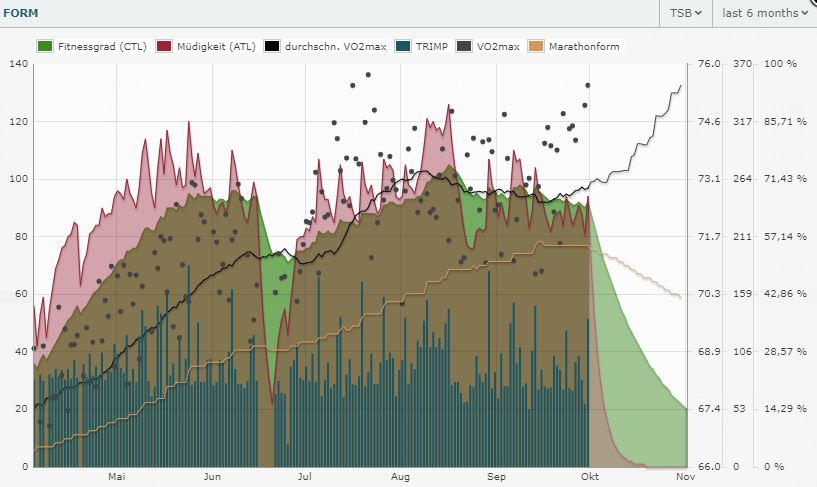This screenshot has width=817, height=487.
Task: Open the TSB dropdown menu
Action: tap(684, 13)
